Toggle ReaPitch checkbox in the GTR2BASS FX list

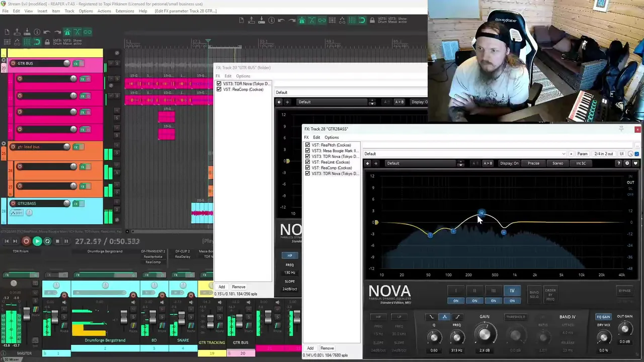click(307, 145)
